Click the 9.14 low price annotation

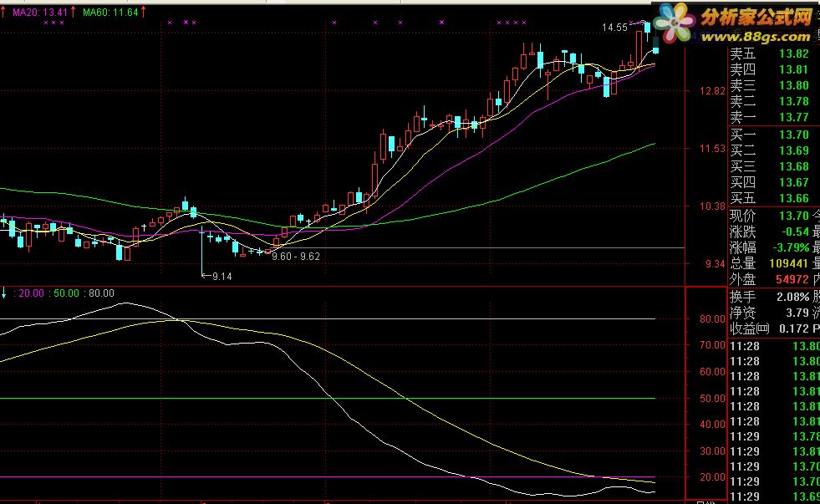(x=222, y=276)
